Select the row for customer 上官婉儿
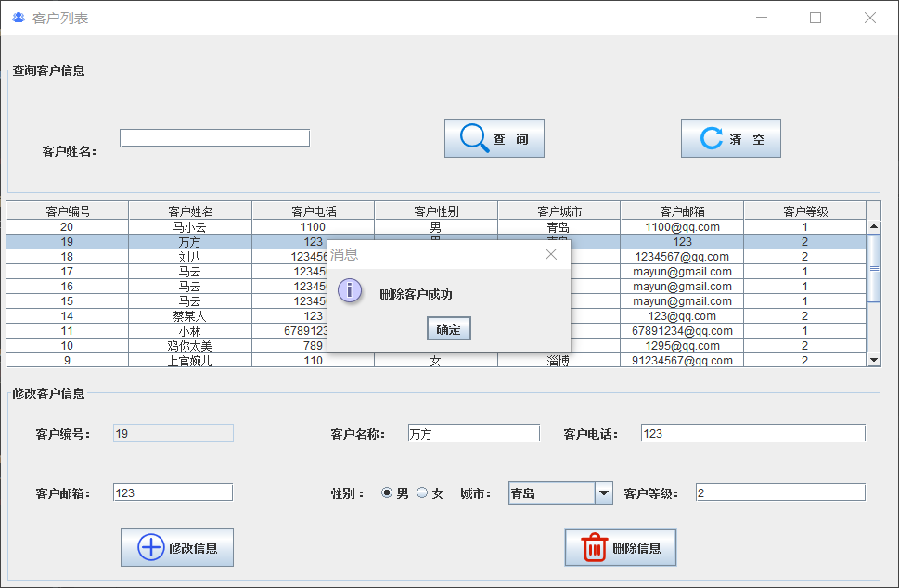The width and height of the screenshot is (899, 588). (436, 361)
